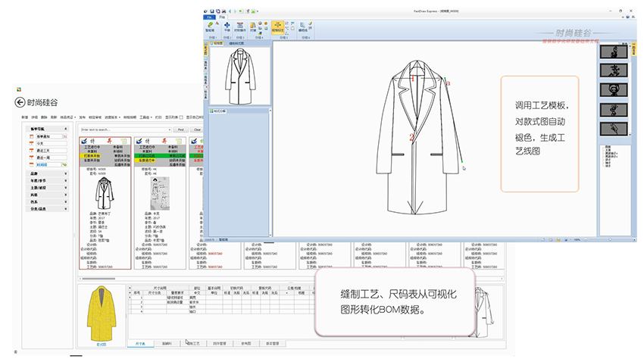
Task: Click 刷新 in the back window toolbar
Action: 53,117
